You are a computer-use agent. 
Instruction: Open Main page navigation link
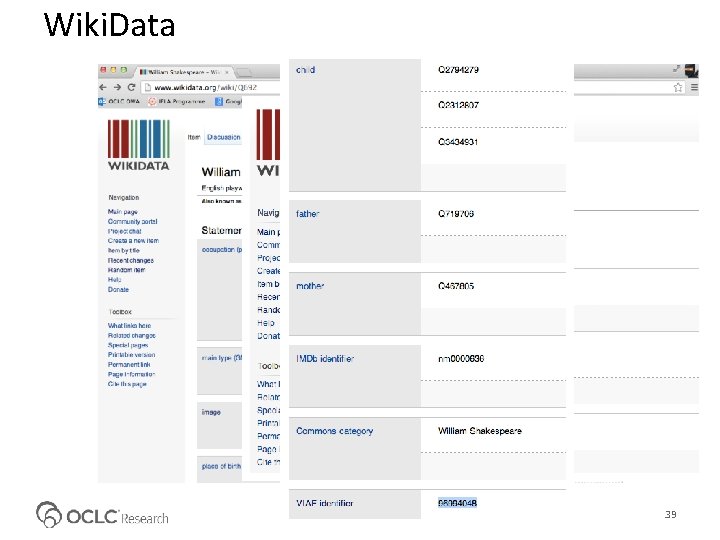click(x=123, y=212)
